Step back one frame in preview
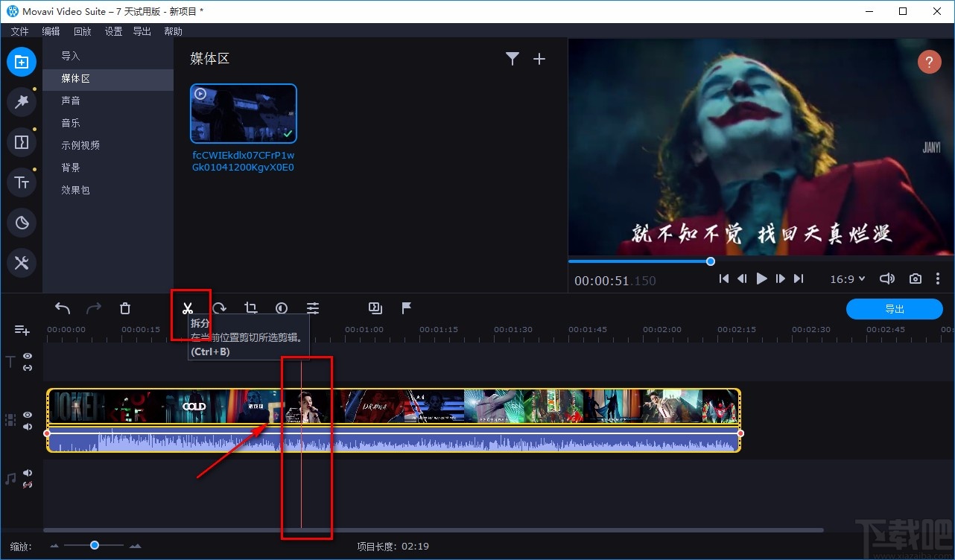Viewport: 955px width, 560px height. 742,279
